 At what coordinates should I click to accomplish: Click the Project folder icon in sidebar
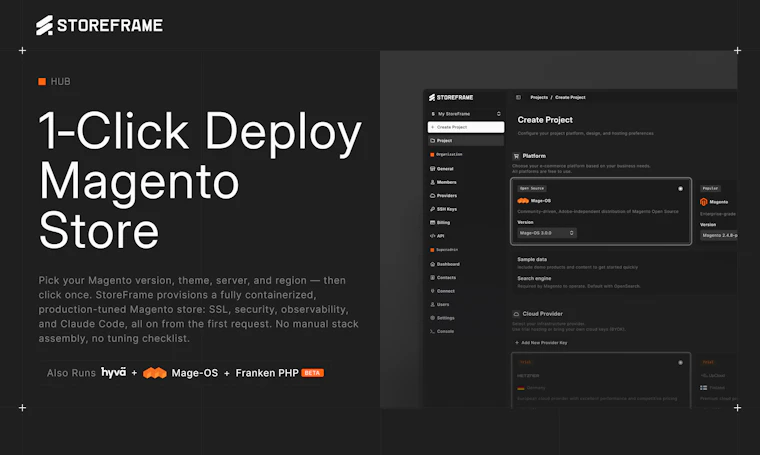coord(432,141)
